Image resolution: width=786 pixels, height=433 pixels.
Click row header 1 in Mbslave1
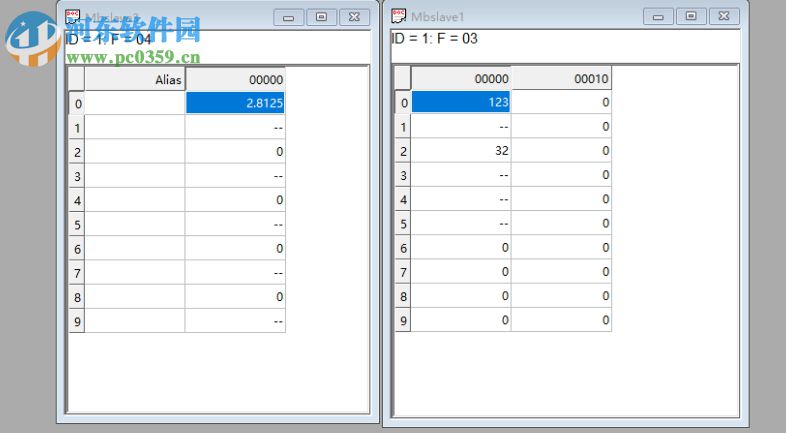(403, 127)
